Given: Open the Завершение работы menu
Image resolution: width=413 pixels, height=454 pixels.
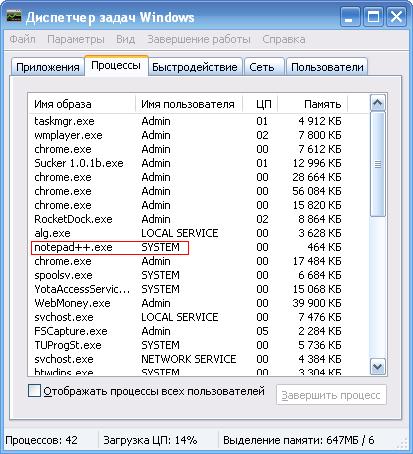Looking at the screenshot, I should (x=199, y=39).
